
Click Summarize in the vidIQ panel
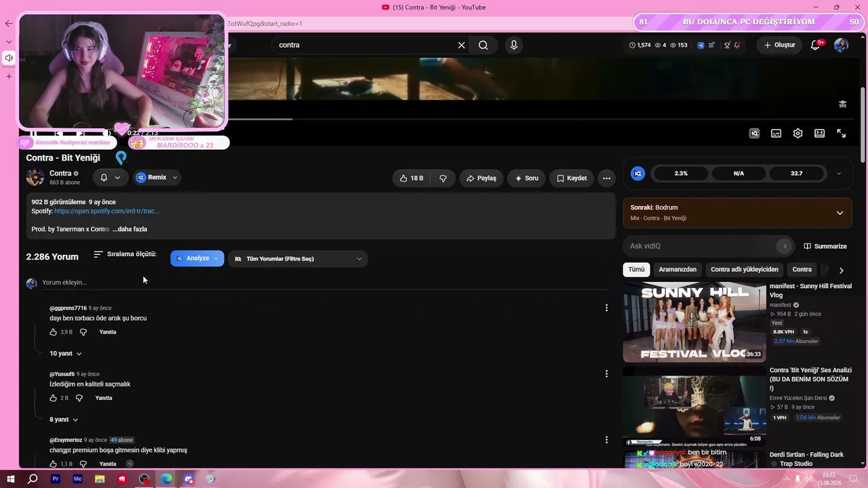click(825, 246)
